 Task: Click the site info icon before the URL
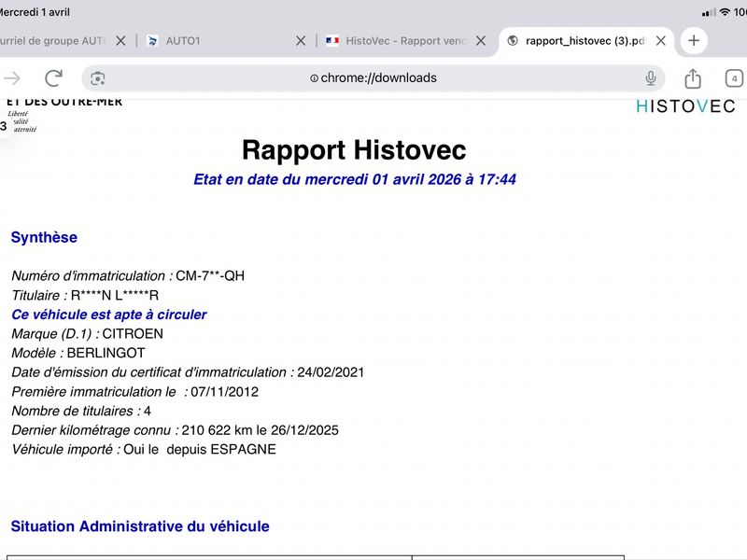314,78
